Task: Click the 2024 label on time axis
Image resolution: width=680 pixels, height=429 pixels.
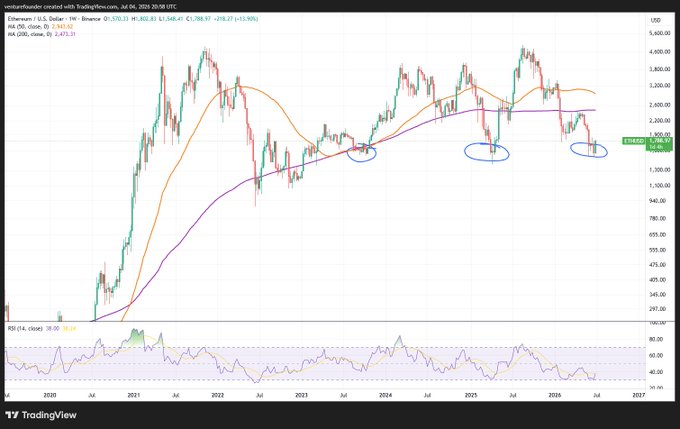Action: coord(385,395)
